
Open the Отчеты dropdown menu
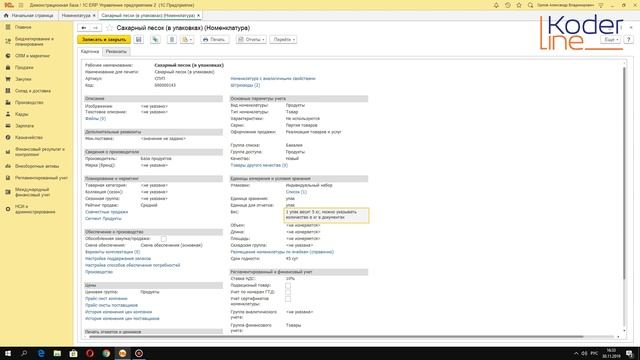[x=251, y=40]
